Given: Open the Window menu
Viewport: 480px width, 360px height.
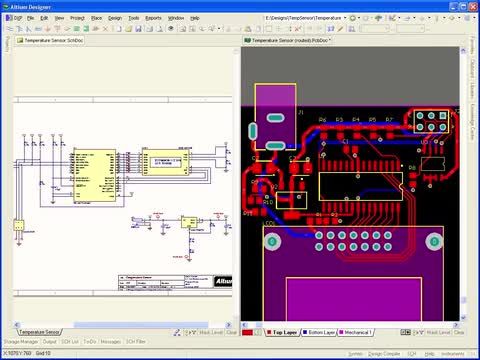Looking at the screenshot, I should pos(176,18).
